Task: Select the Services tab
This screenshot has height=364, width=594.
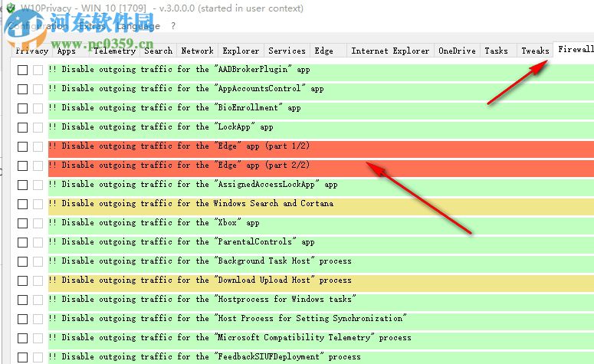Action: (x=287, y=51)
